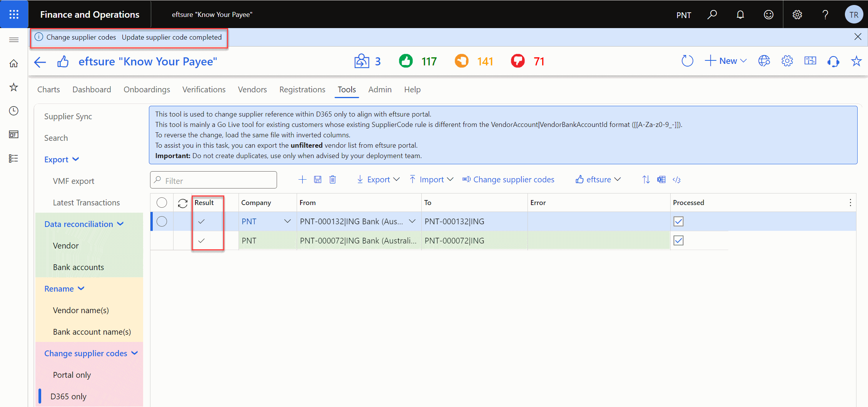Click the back arrow beside the page title
Screen dimensions: 868x407
[40, 62]
